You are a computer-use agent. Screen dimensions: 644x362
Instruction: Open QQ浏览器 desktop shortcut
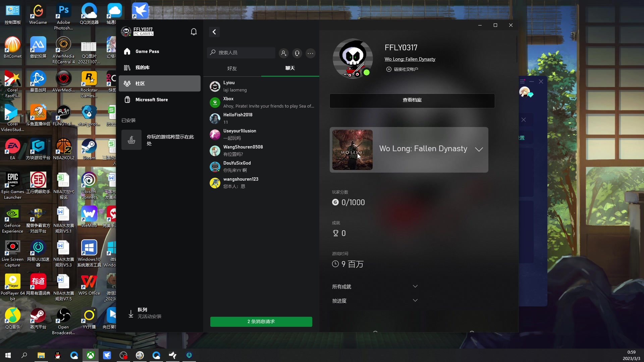coord(89,14)
